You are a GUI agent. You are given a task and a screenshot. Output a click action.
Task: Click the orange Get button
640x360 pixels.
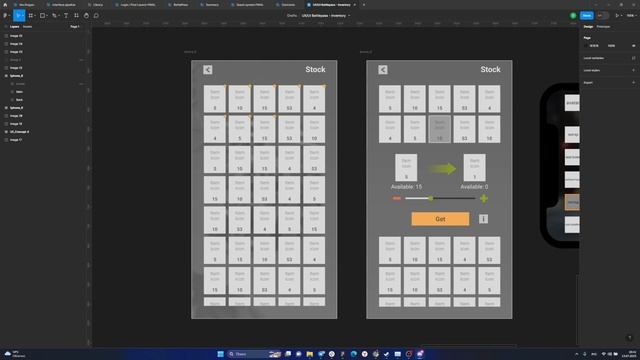(x=440, y=219)
